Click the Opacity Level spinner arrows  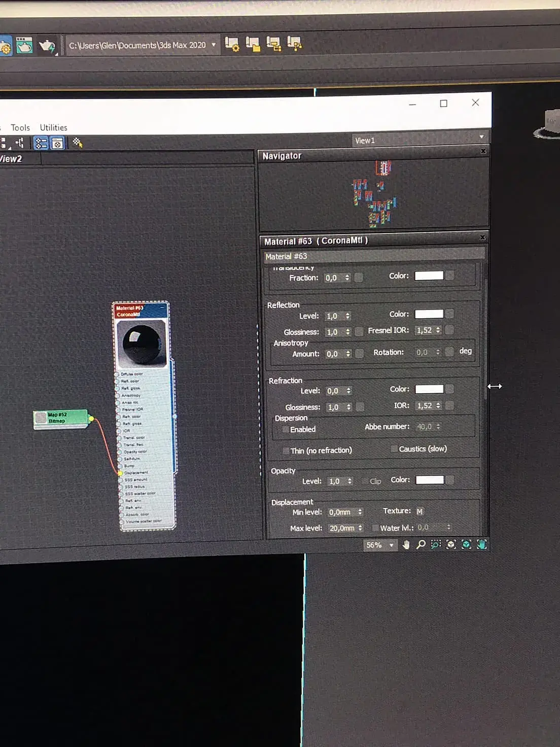click(349, 481)
